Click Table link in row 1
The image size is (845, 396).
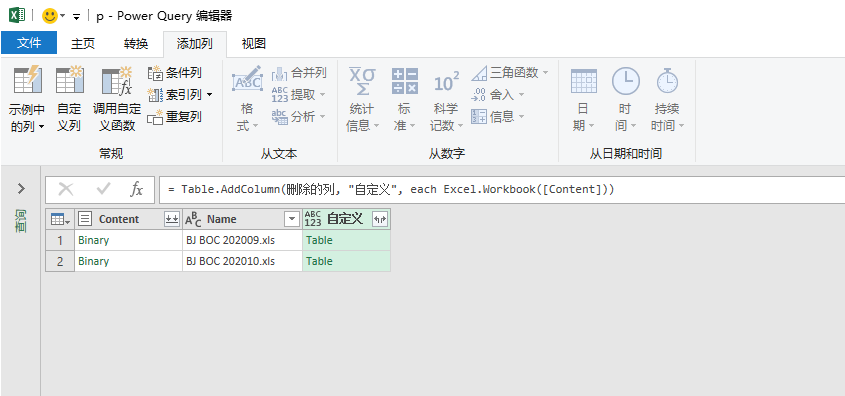click(x=319, y=240)
